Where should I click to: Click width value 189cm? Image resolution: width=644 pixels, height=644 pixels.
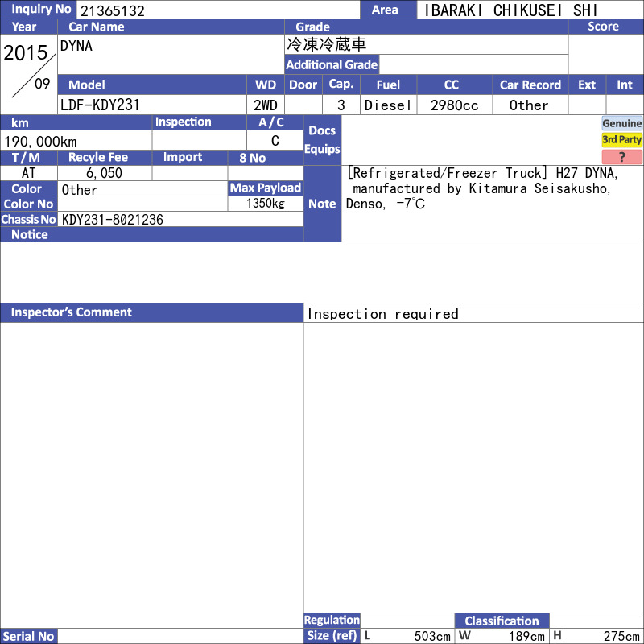(526, 636)
